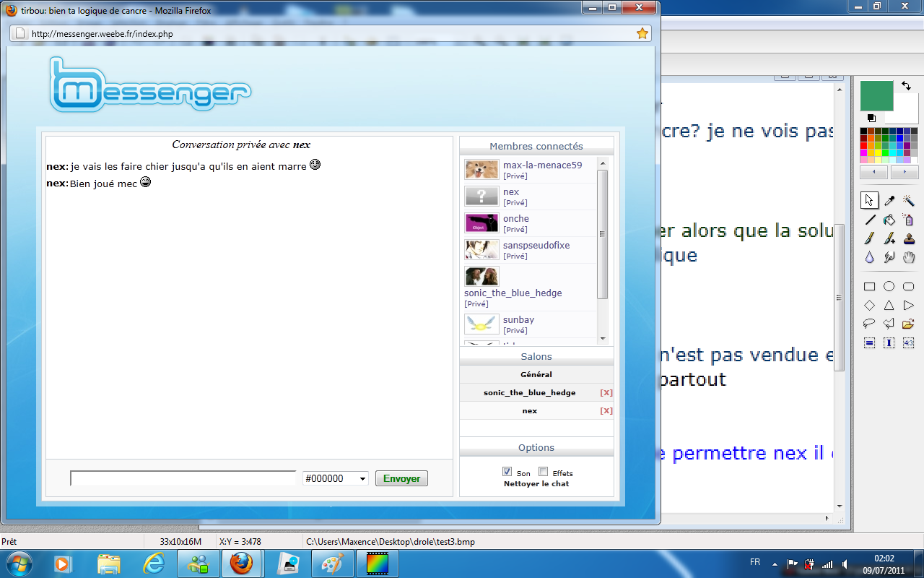Click Privé link under sunbay

[515, 331]
